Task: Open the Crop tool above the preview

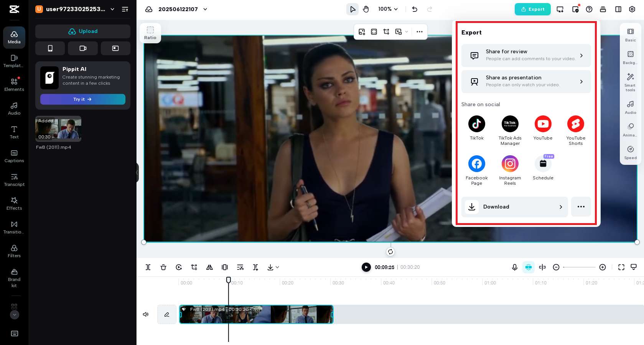Action: (386, 32)
